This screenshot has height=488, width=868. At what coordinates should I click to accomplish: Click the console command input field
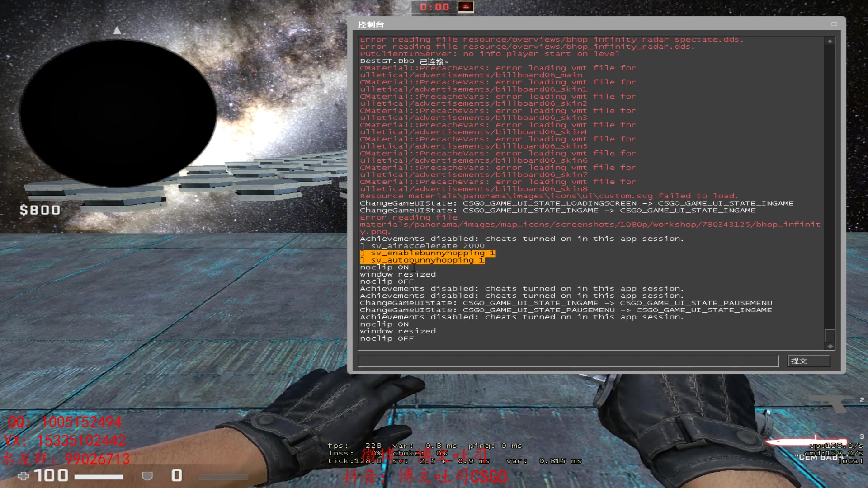568,361
